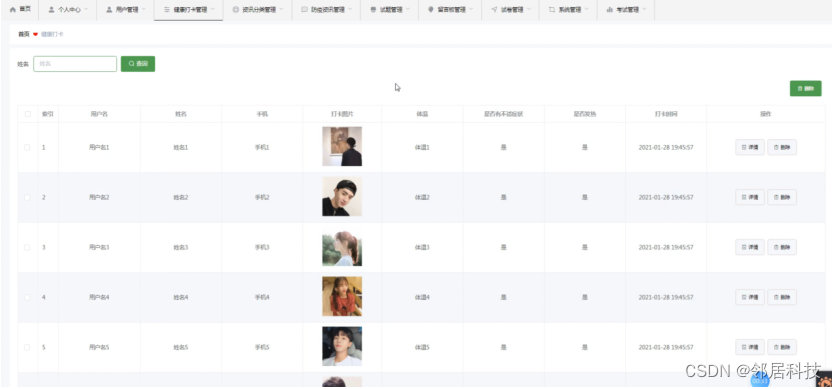
Task: Open the 防疫资讯管理 menu
Action: point(327,10)
